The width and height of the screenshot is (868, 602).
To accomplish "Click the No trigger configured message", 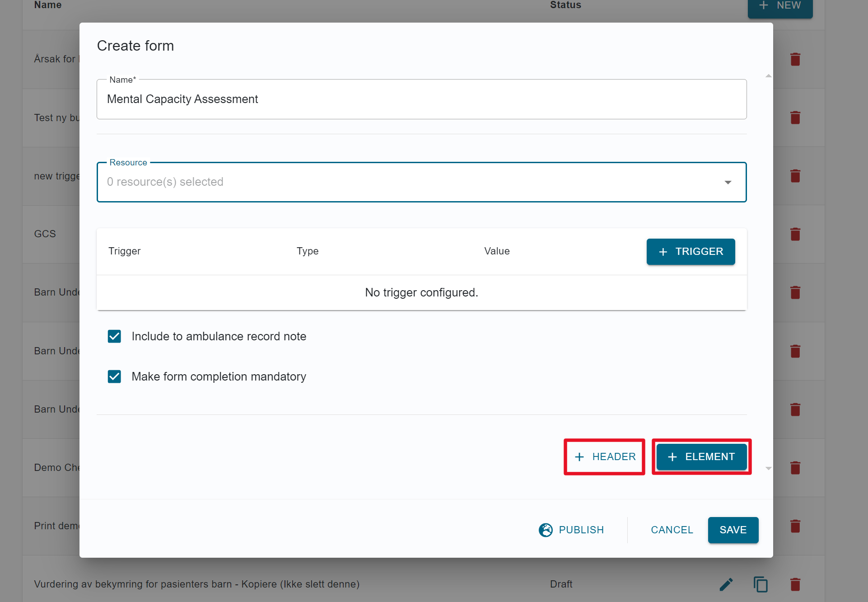I will point(421,293).
